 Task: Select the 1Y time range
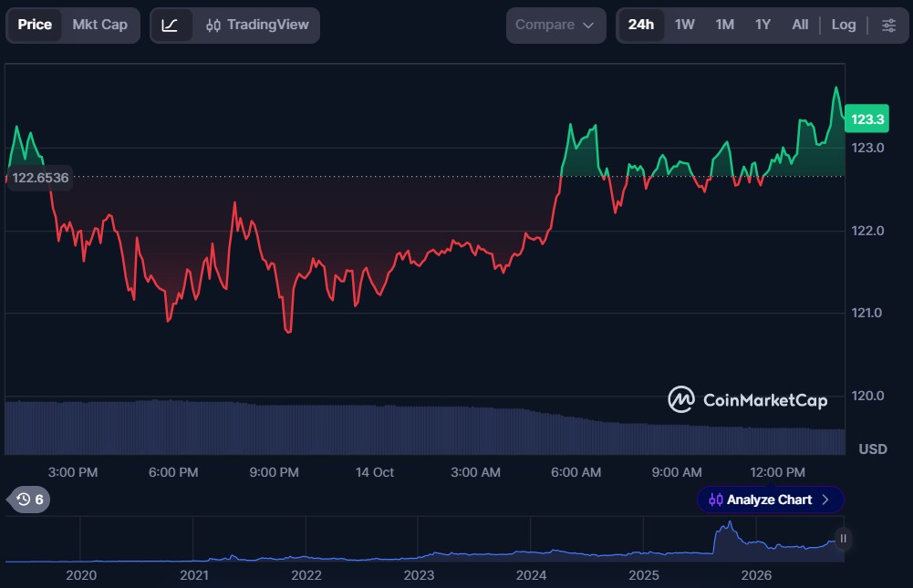pos(763,25)
